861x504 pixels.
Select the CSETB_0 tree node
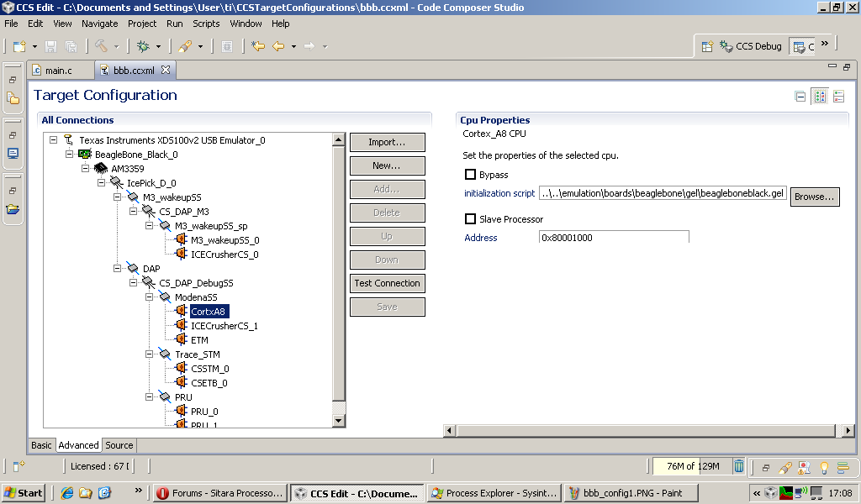[x=209, y=383]
